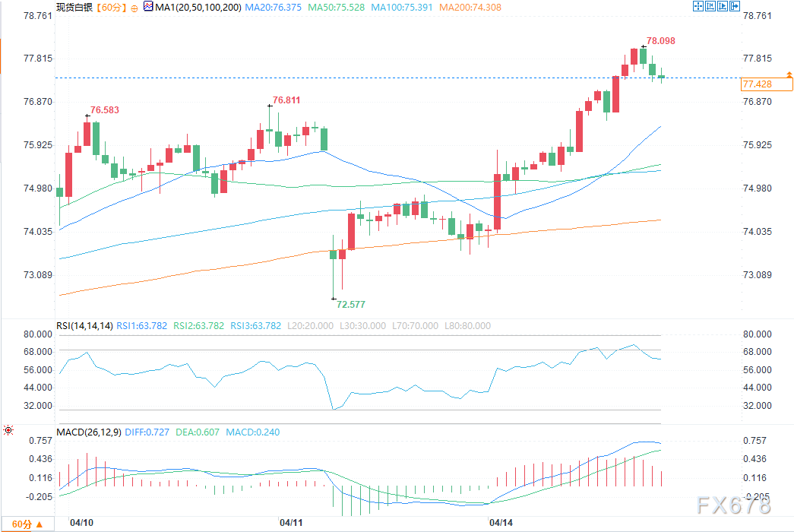Click the orange circled-plus icon beside 60分
Image resolution: width=794 pixels, height=532 pixels.
pyautogui.click(x=135, y=8)
